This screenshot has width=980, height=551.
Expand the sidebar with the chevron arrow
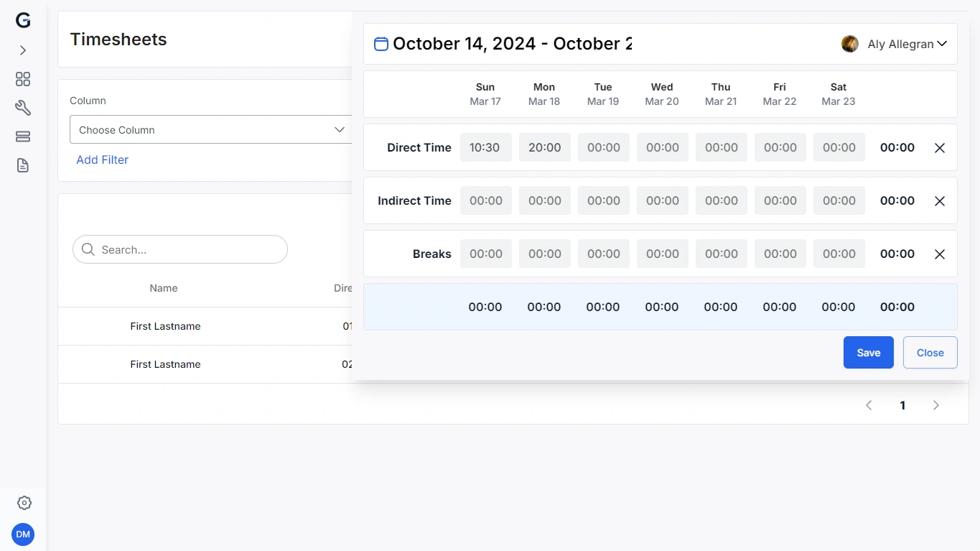tap(23, 50)
